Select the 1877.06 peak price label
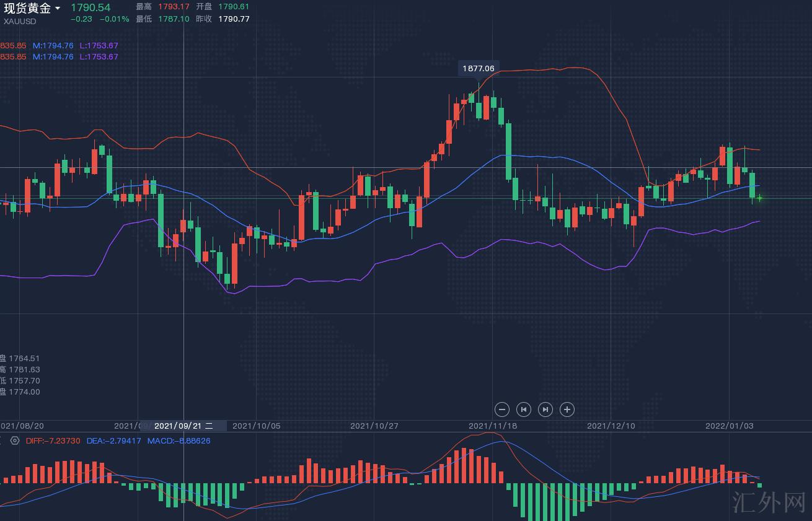 [478, 68]
